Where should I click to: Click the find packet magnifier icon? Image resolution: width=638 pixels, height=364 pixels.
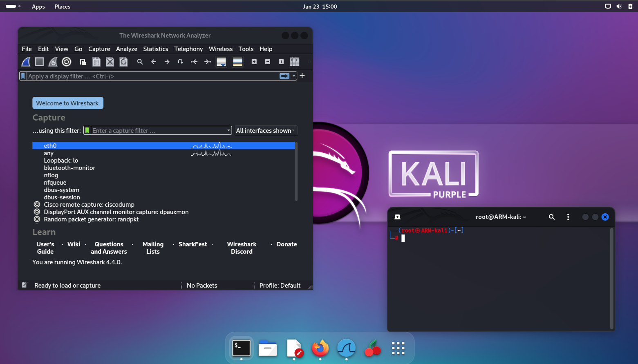(140, 62)
